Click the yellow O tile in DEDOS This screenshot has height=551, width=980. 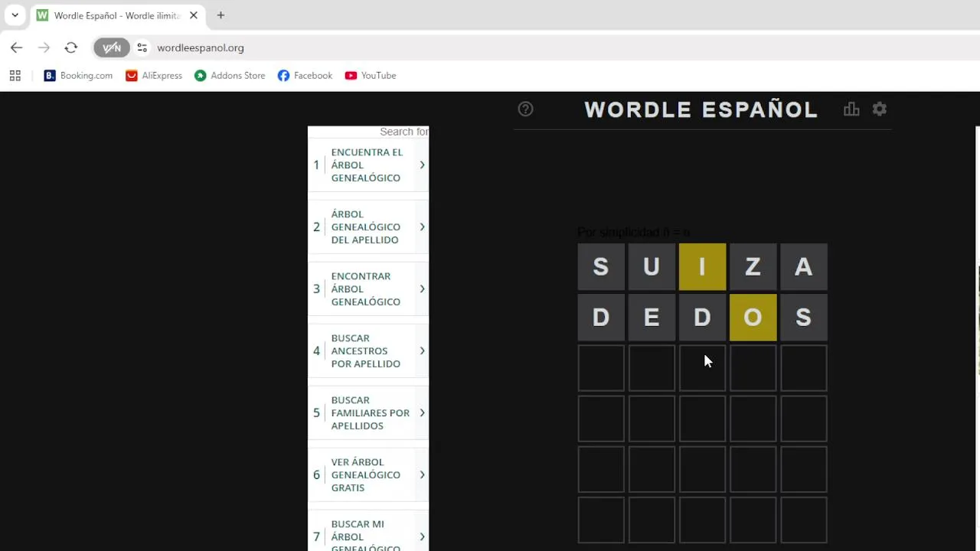(753, 318)
